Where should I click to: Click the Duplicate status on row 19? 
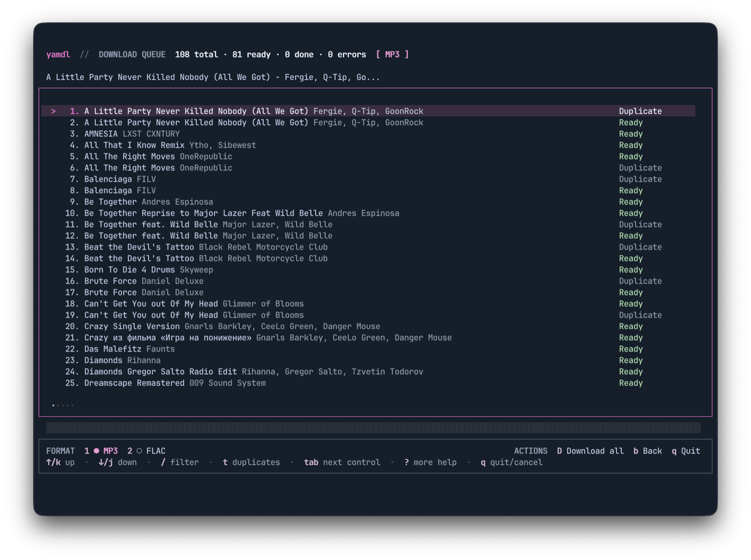coord(640,315)
